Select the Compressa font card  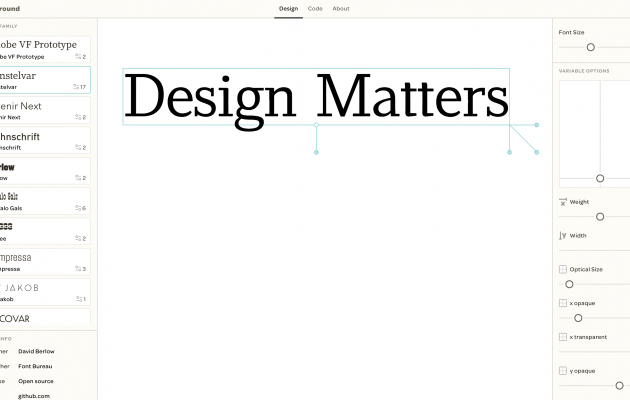click(45, 262)
